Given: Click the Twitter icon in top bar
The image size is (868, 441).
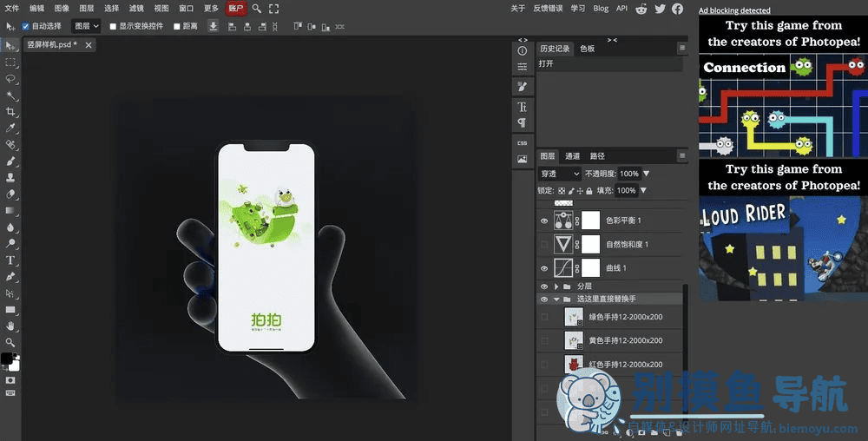Looking at the screenshot, I should pos(660,9).
